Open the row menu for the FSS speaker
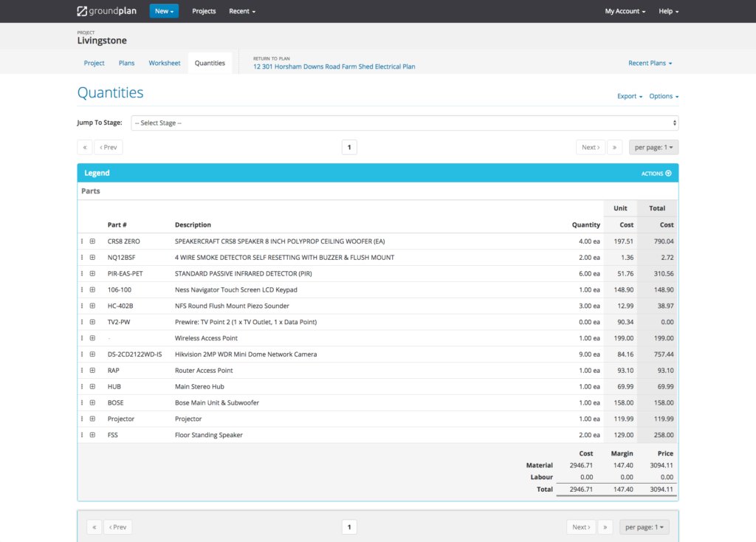The height and width of the screenshot is (542, 756). point(83,435)
